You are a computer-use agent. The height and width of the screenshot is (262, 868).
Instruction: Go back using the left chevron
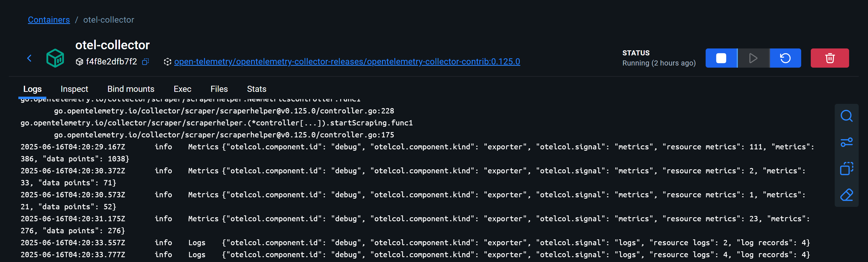29,58
